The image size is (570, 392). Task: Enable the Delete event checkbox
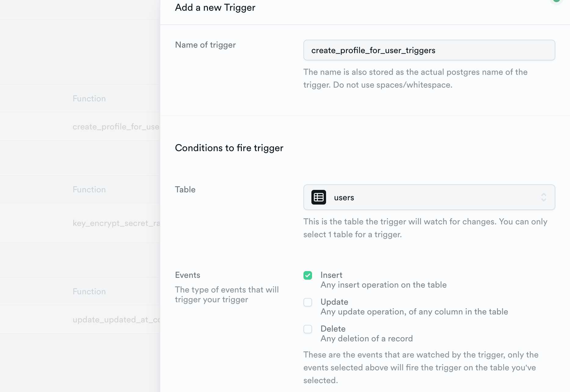tap(308, 329)
